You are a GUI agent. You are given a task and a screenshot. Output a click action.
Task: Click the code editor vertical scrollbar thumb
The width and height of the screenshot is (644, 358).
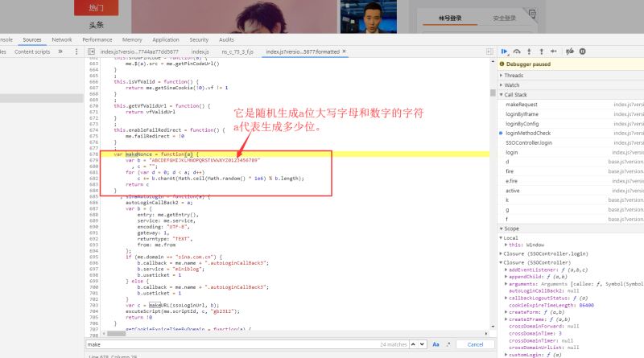pyautogui.click(x=493, y=93)
